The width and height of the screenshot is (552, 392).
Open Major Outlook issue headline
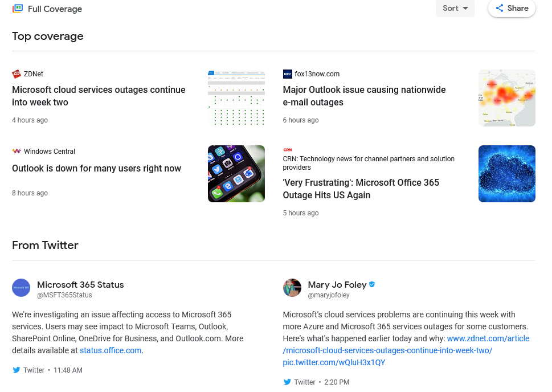pos(364,96)
